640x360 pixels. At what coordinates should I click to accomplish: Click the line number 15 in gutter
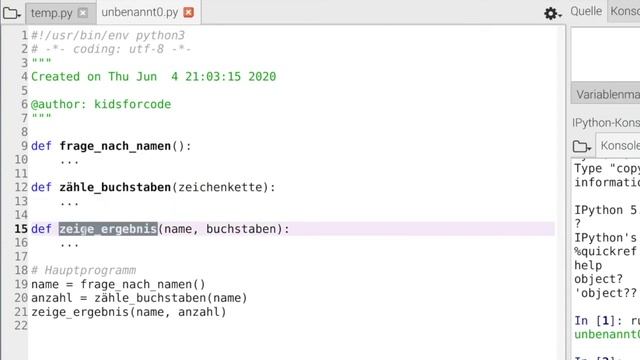(21, 229)
